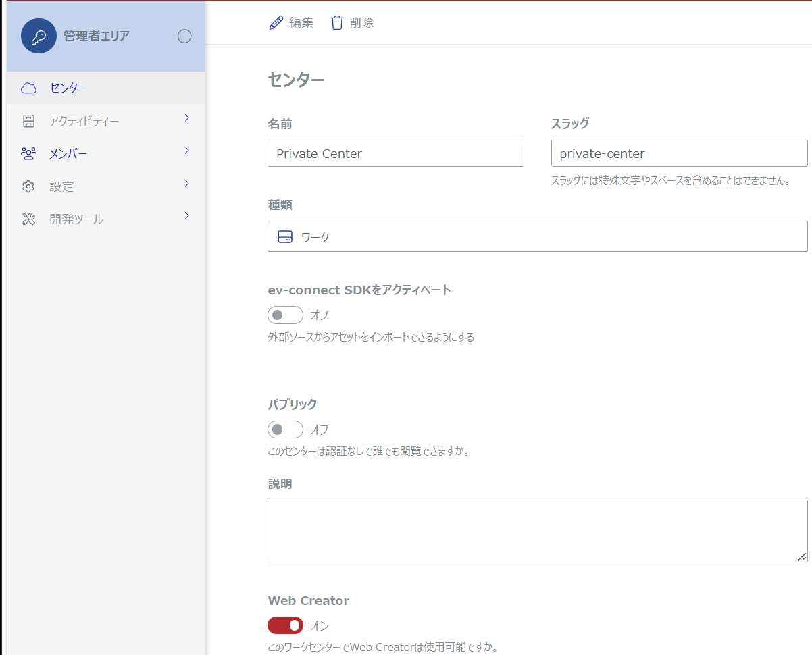
Task: Turn off the Web Creator switch
Action: 285,625
